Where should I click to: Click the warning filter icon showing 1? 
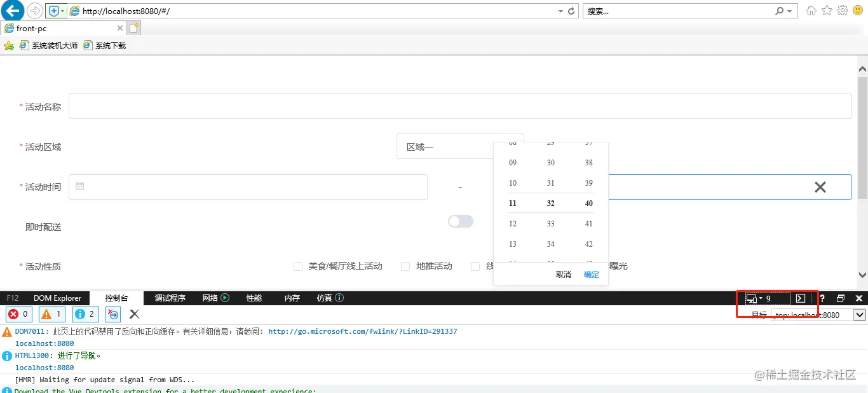51,314
